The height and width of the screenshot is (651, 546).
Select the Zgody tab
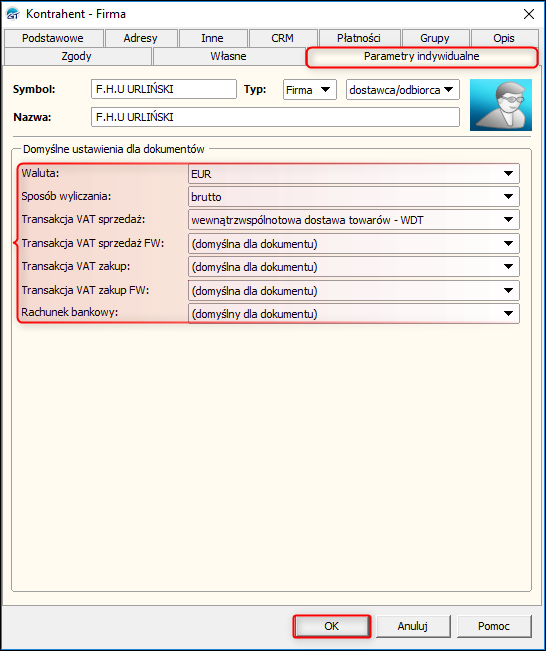(x=77, y=56)
